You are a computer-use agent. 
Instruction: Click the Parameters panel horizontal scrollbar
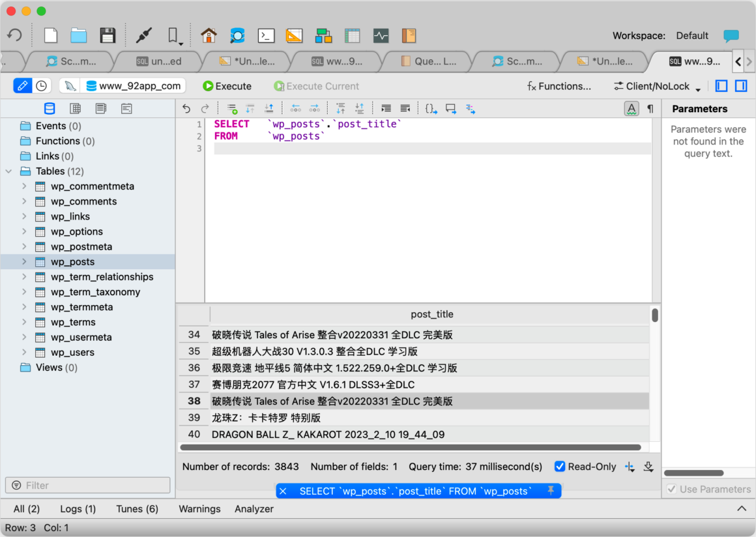[x=694, y=472]
